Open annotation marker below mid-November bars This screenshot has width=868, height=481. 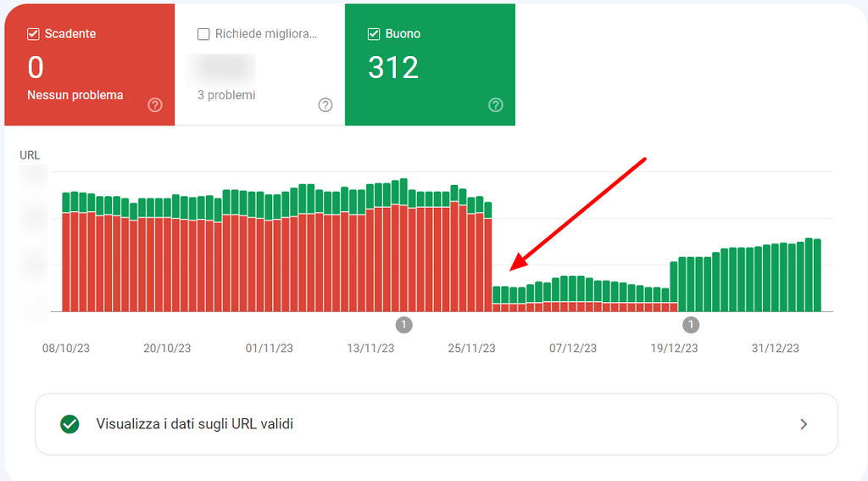click(x=403, y=325)
